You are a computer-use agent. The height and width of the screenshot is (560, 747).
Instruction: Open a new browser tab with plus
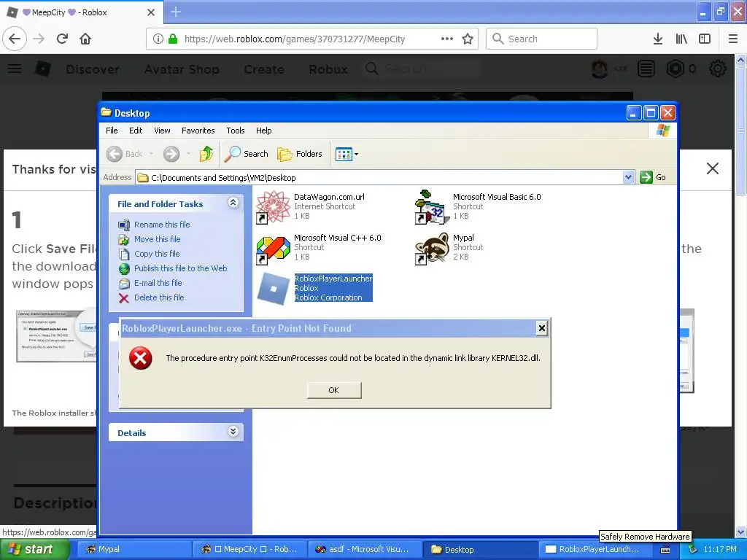click(x=176, y=12)
